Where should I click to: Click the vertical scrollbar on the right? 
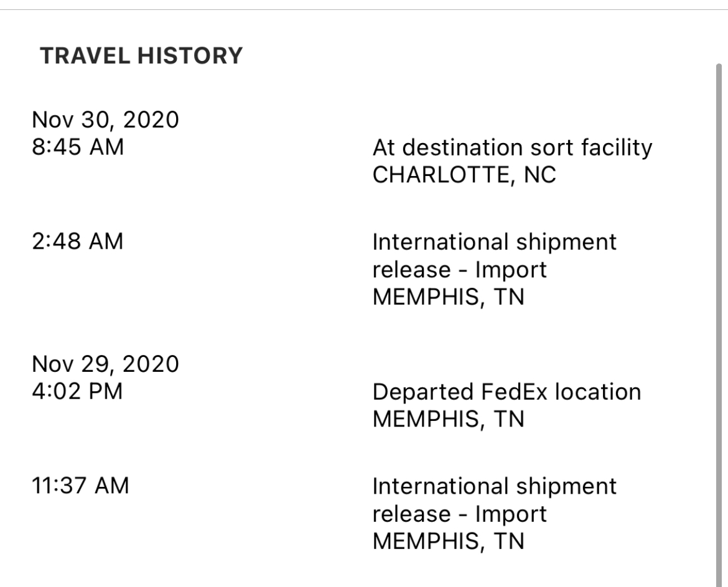(x=719, y=325)
